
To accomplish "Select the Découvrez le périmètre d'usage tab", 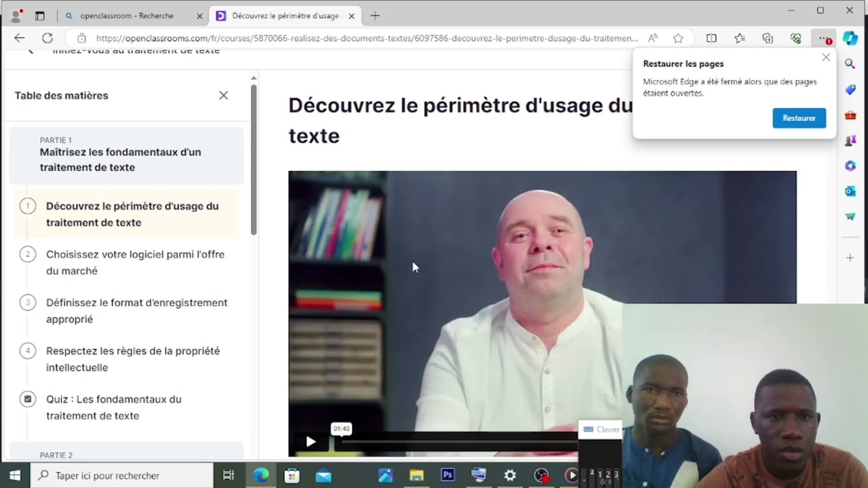I will pos(285,16).
